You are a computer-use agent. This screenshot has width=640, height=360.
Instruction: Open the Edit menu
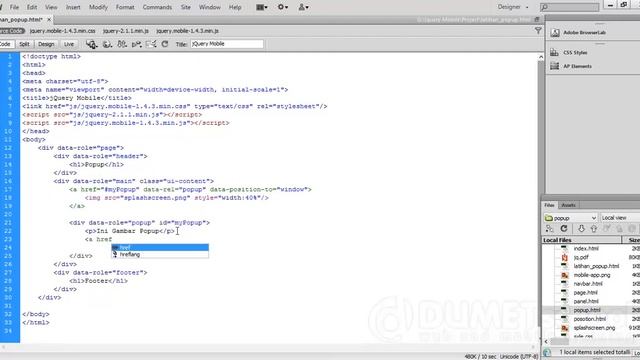tap(32, 7)
